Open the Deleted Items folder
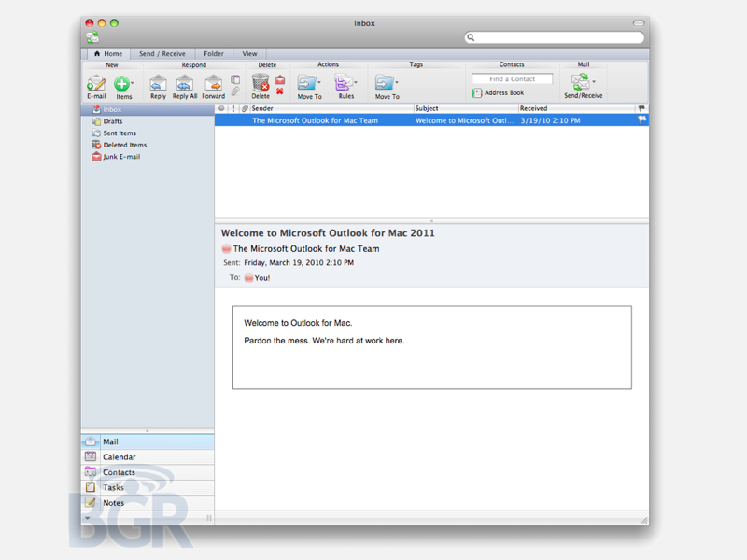 [148, 145]
